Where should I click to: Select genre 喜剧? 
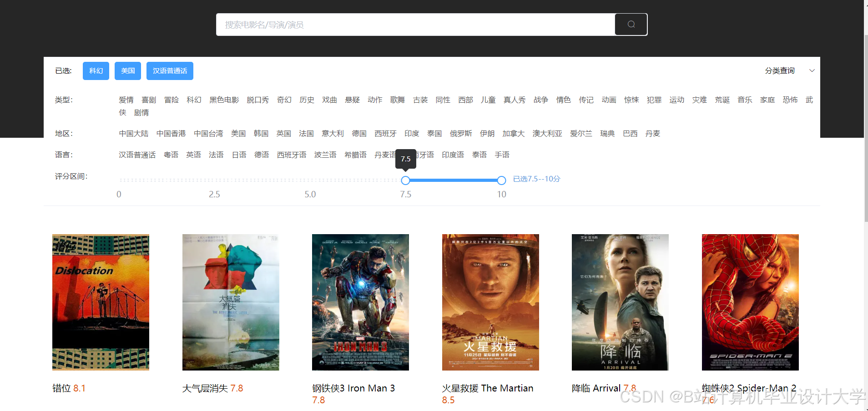coord(149,100)
